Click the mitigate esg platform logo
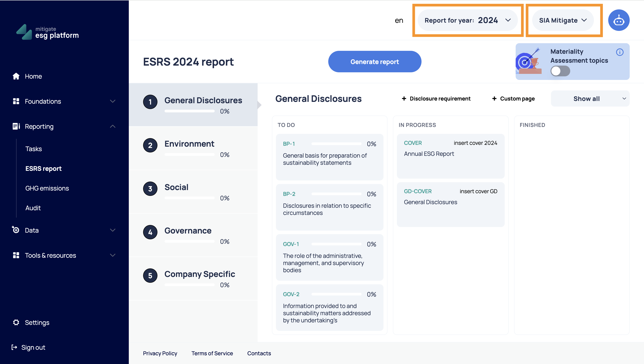 47,32
